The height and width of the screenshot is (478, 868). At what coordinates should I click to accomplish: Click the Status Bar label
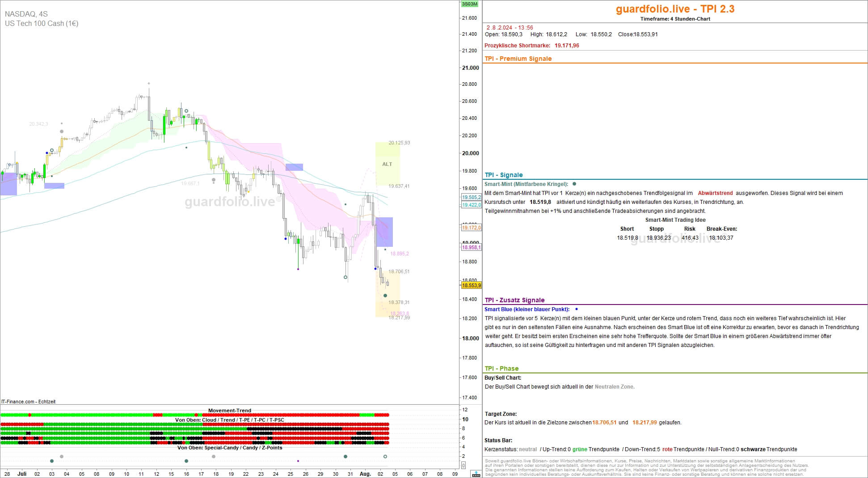click(x=498, y=440)
